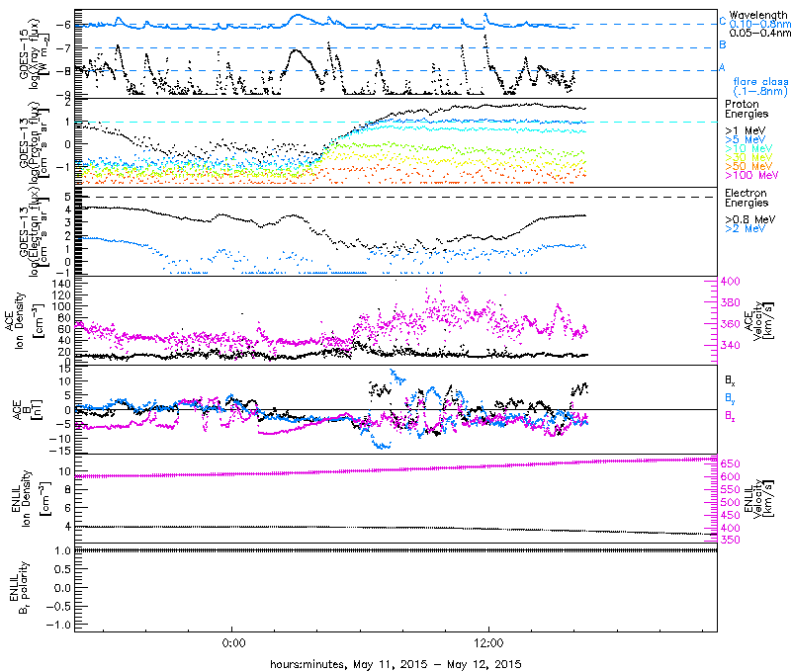The image size is (791, 672).
Task: Click the flare class 'C' marker
Action: tap(723, 21)
